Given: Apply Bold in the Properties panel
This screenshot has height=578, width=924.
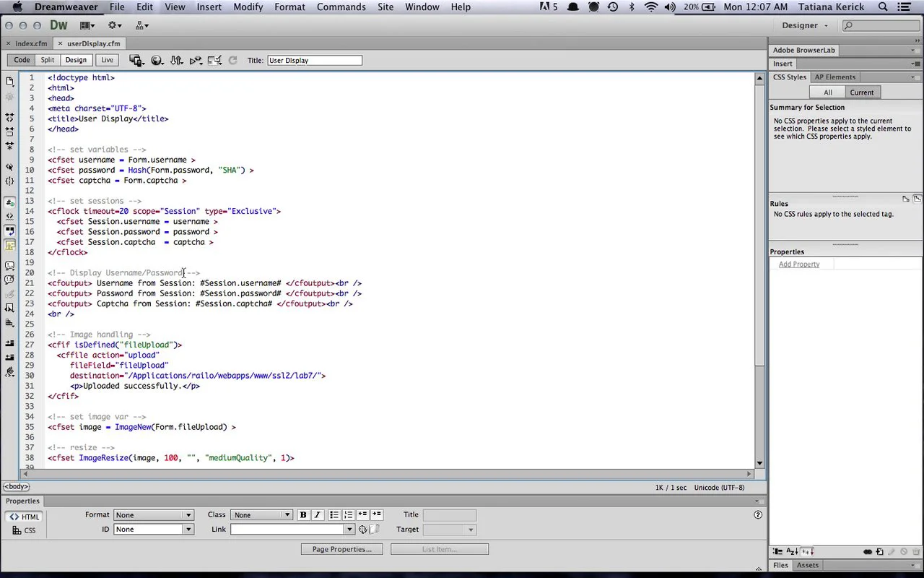Looking at the screenshot, I should tap(303, 515).
